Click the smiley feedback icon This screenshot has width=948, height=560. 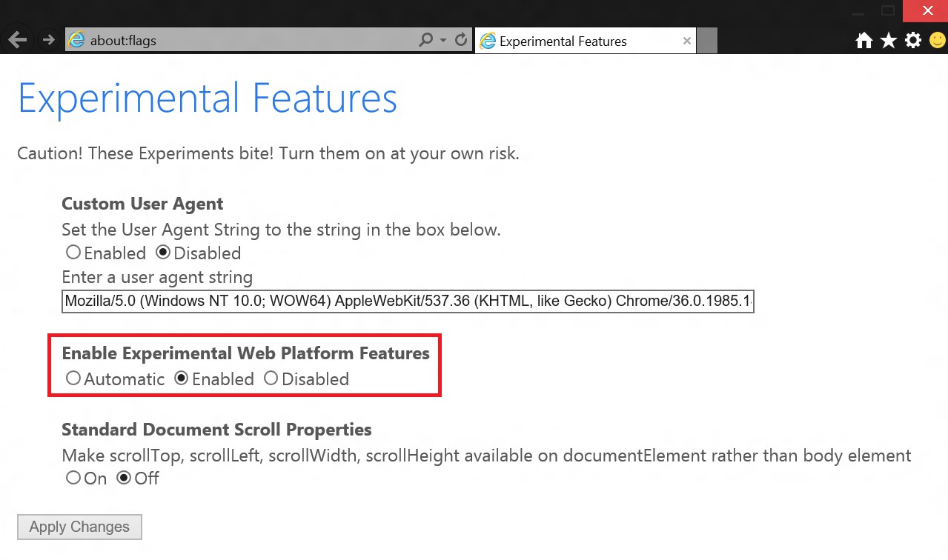(937, 41)
